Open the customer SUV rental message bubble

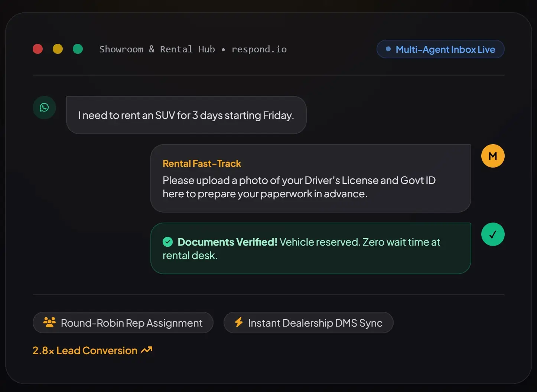(186, 115)
